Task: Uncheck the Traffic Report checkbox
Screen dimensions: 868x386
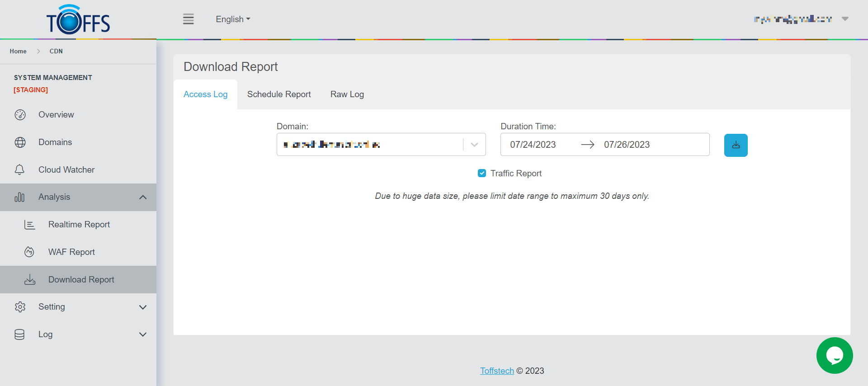Action: [x=482, y=173]
